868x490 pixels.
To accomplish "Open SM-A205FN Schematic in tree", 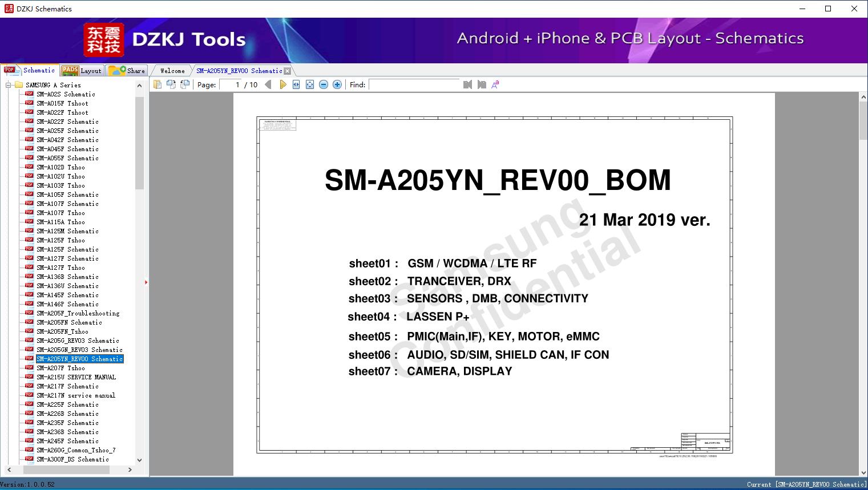I will click(70, 322).
